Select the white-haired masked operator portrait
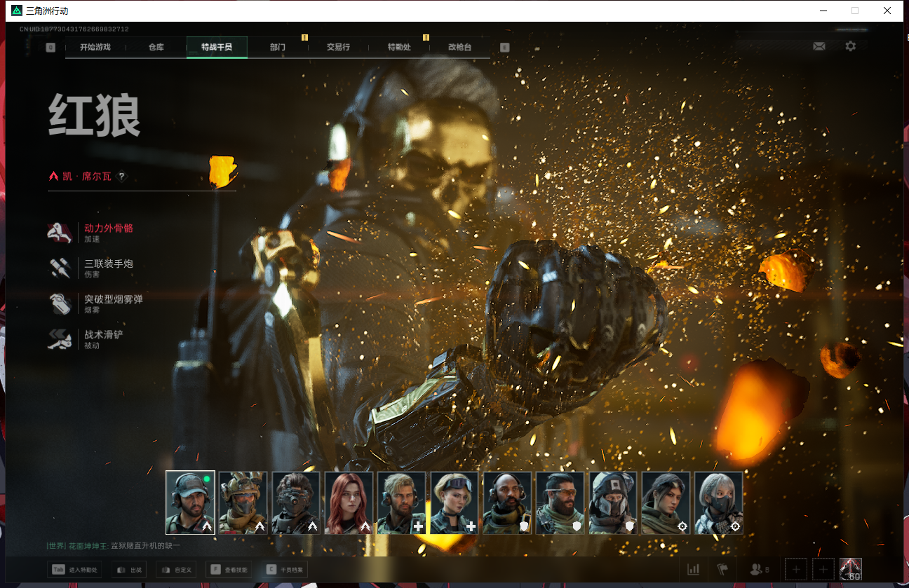Image resolution: width=909 pixels, height=588 pixels. (x=719, y=502)
